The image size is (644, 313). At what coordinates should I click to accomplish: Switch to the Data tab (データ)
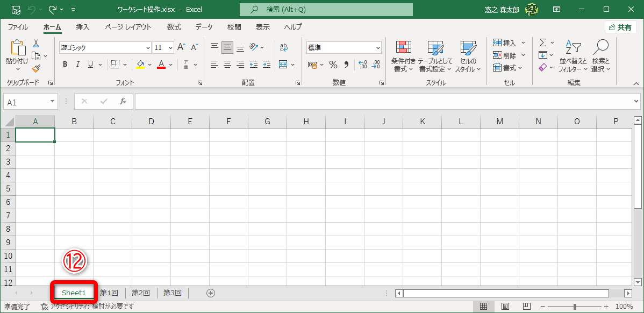204,27
